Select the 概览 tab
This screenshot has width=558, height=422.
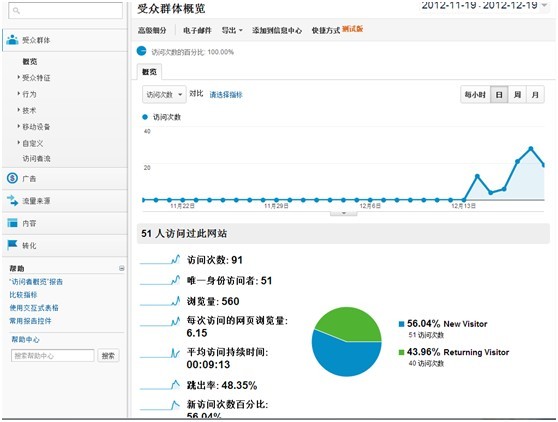(x=149, y=72)
